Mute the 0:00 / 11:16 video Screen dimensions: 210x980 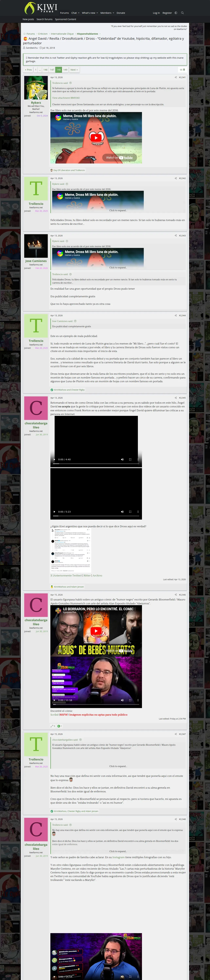pyautogui.click(x=122, y=700)
